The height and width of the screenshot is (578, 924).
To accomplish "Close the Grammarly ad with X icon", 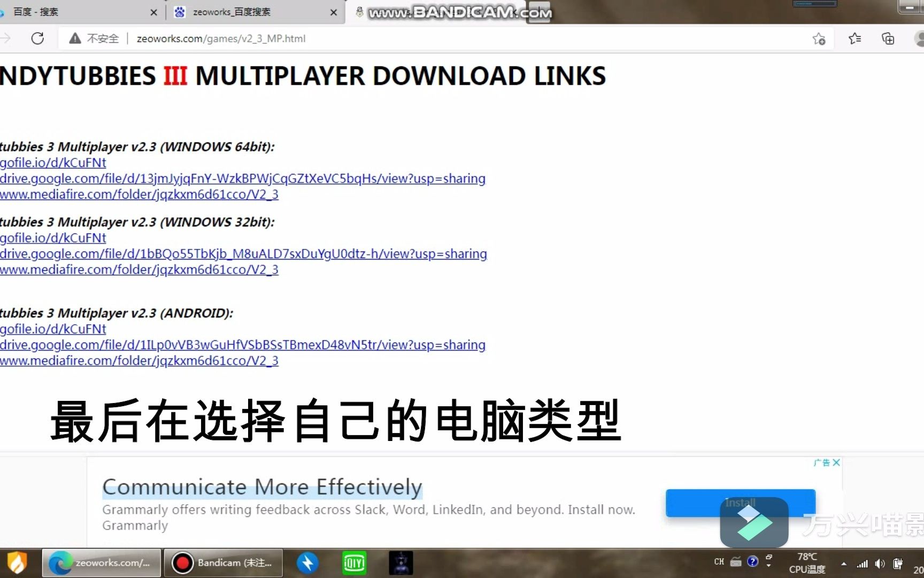I will pyautogui.click(x=836, y=462).
